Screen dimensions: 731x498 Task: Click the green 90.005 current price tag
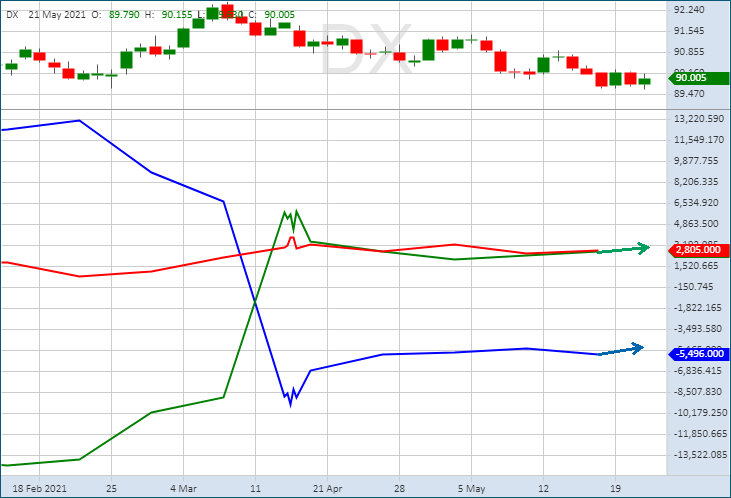[694, 78]
